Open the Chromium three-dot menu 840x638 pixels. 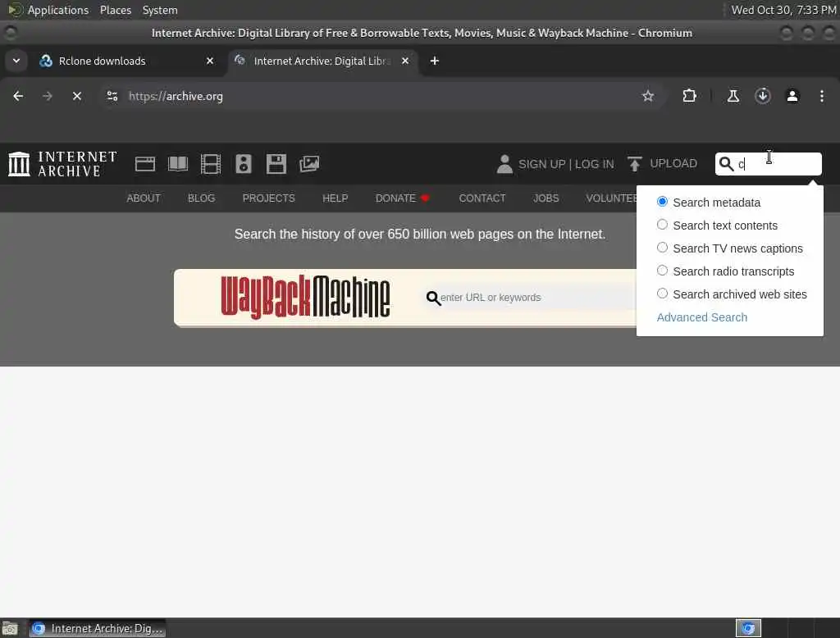pyautogui.click(x=822, y=96)
